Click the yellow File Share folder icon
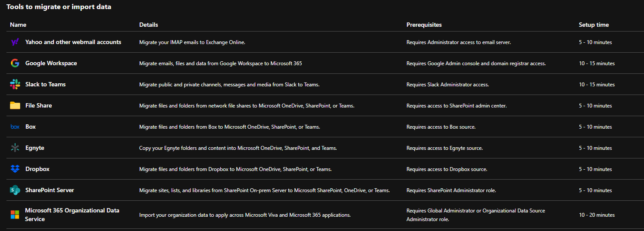This screenshot has height=231, width=644. click(15, 105)
